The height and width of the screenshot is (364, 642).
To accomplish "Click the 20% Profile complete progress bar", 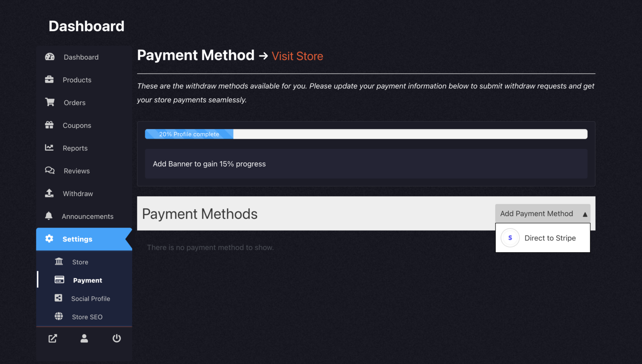I will point(366,134).
